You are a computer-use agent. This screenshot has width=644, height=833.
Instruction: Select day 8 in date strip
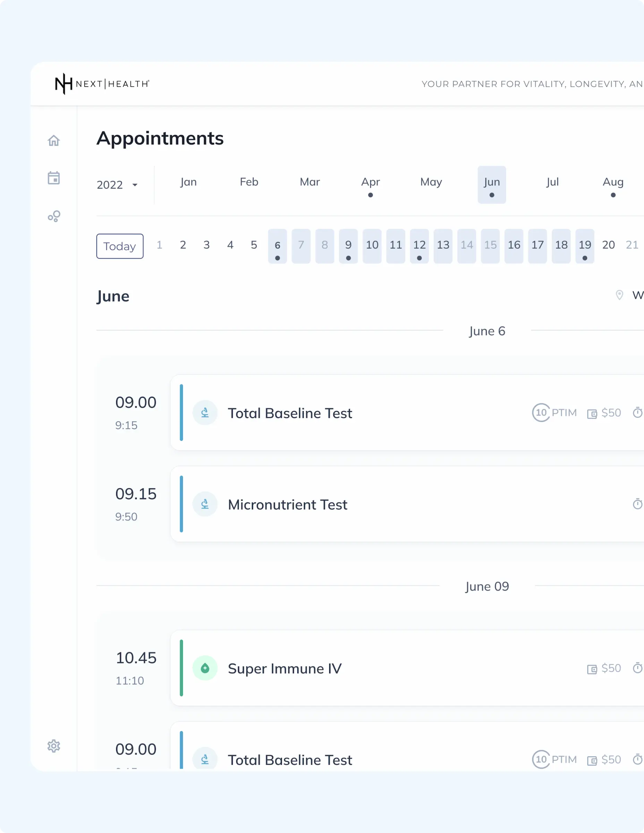[325, 246]
